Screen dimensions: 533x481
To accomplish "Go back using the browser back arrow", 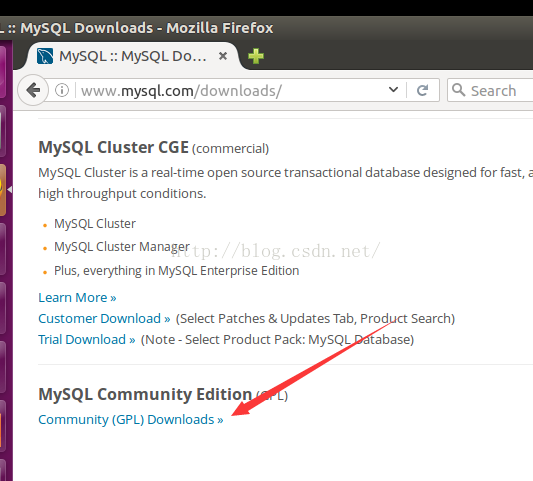I will pyautogui.click(x=33, y=90).
